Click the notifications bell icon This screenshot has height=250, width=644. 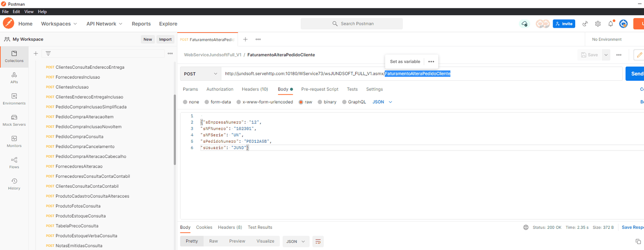611,24
